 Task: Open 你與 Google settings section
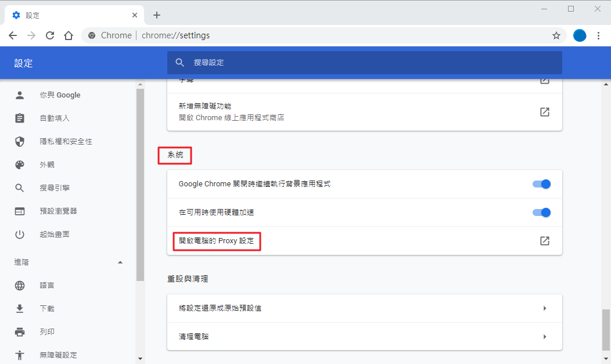point(60,95)
